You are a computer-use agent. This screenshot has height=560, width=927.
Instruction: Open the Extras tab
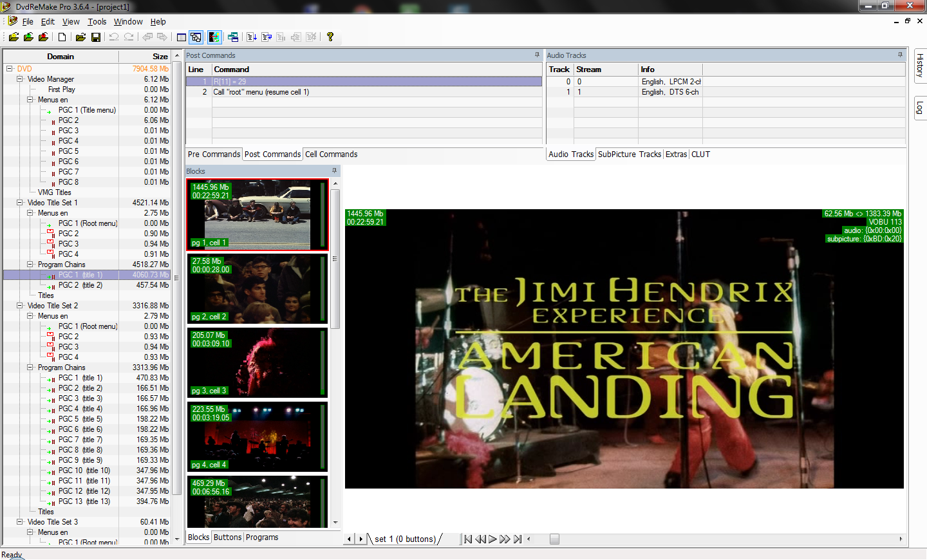coord(676,154)
